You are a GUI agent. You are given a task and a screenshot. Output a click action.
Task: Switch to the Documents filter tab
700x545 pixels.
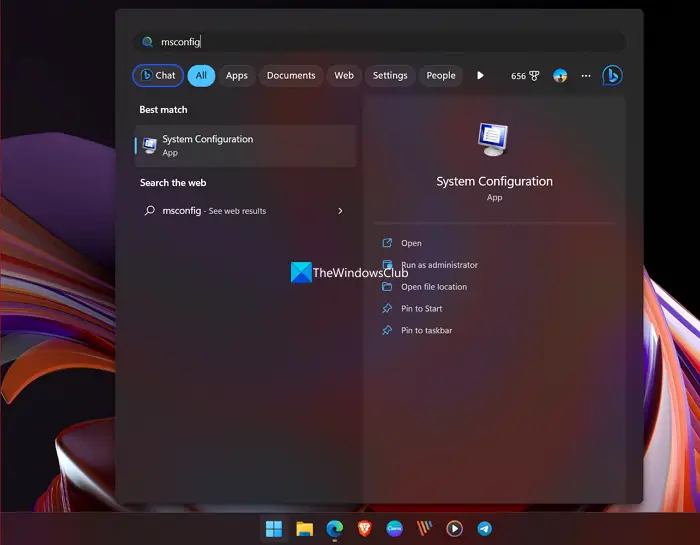[x=291, y=76]
